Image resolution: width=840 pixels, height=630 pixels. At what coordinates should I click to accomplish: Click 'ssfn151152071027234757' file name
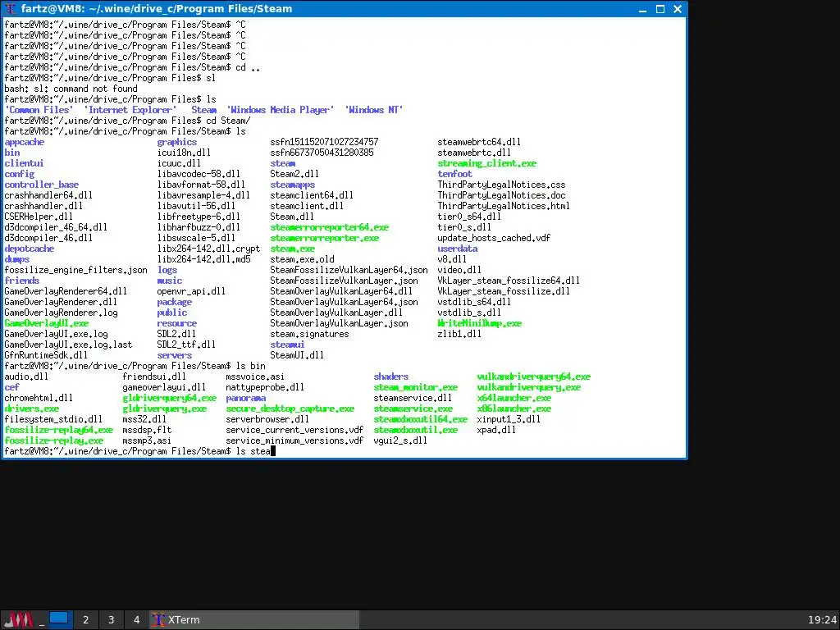tap(324, 142)
